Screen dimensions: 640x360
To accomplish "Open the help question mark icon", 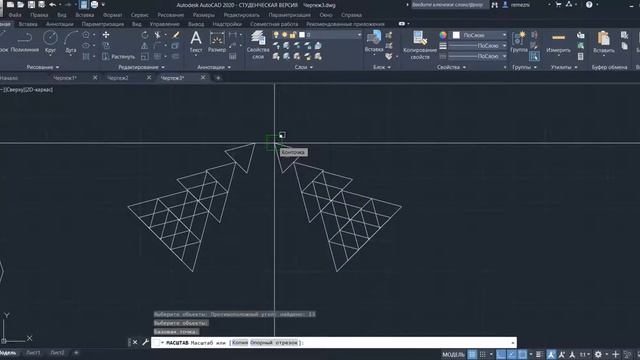I will pyautogui.click(x=589, y=5).
